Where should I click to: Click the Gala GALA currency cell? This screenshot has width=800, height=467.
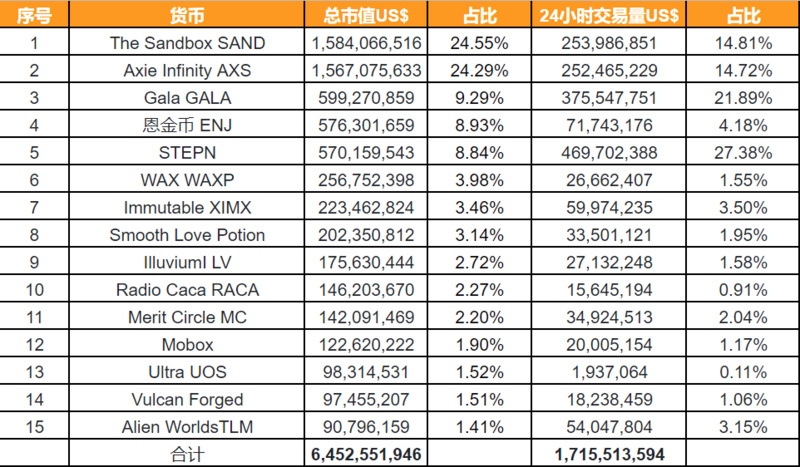click(187, 98)
